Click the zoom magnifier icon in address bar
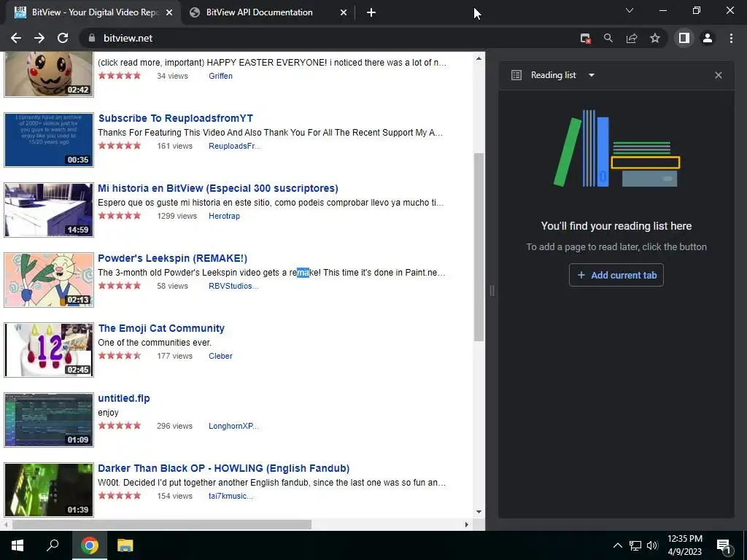Viewport: 747px width, 560px height. click(x=608, y=38)
